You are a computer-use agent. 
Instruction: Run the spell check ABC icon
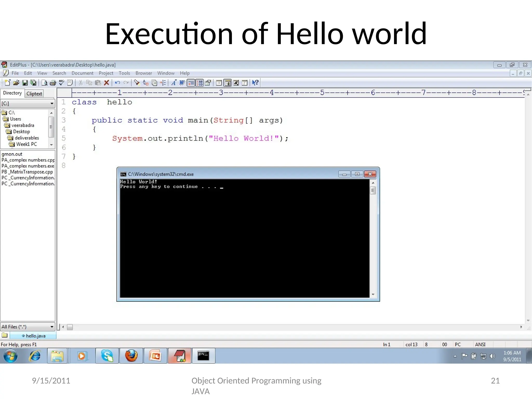coord(62,83)
